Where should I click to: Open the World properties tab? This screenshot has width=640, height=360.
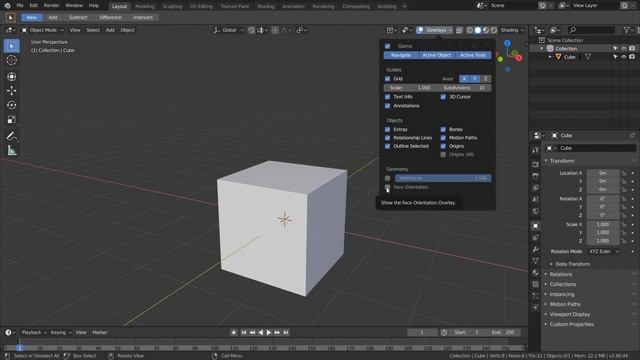535,211
